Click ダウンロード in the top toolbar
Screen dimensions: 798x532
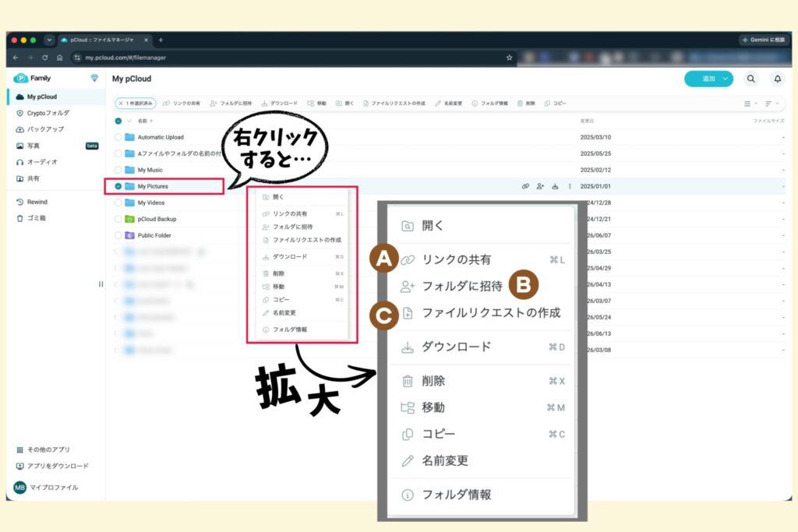280,104
